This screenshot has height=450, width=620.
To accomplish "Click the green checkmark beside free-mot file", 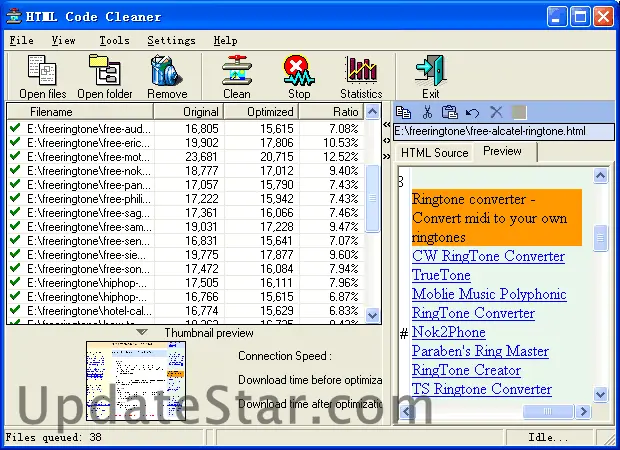I will click(x=15, y=156).
